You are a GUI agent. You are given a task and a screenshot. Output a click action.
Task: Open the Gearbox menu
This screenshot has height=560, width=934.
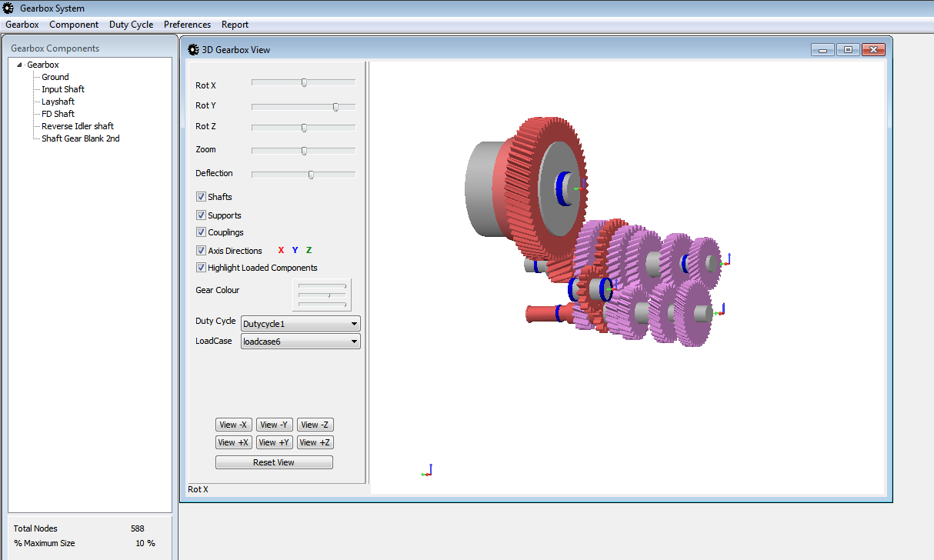(x=22, y=25)
